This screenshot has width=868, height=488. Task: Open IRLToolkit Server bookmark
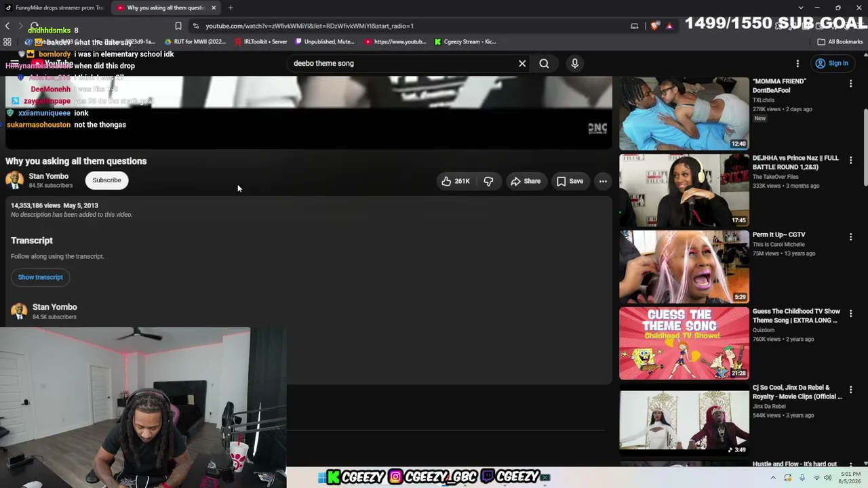tap(261, 41)
